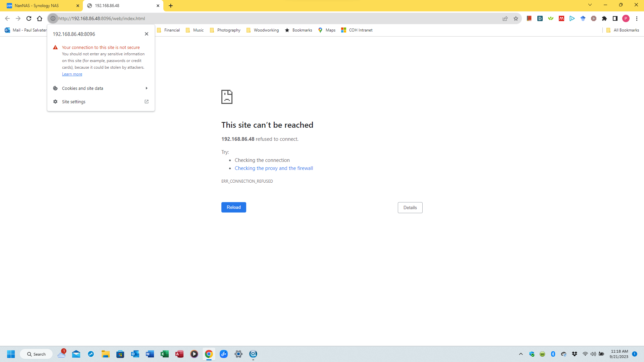The image size is (644, 362).
Task: Launch Excel from the taskbar
Action: pyautogui.click(x=164, y=354)
